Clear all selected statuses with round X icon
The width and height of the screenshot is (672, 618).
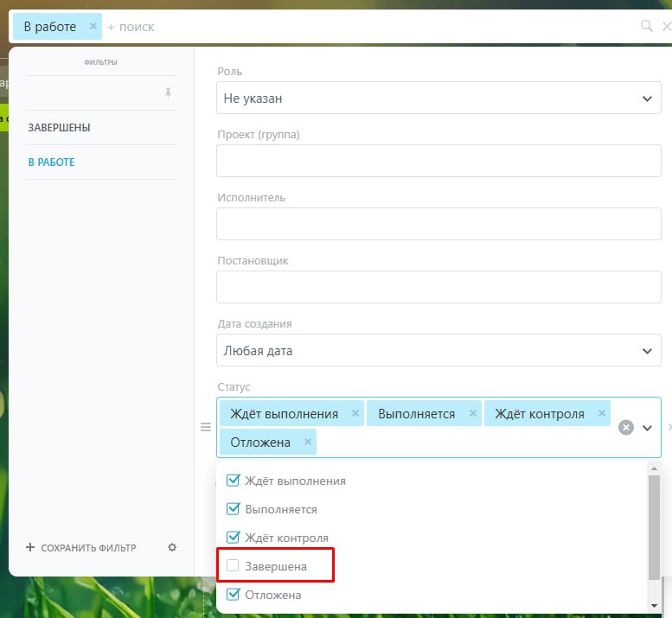pos(625,428)
